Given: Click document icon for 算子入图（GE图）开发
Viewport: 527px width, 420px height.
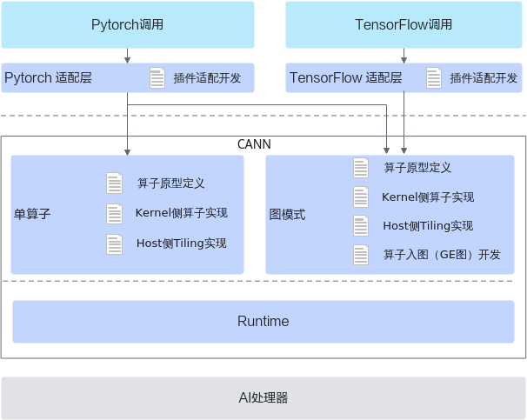Looking at the screenshot, I should point(361,255).
